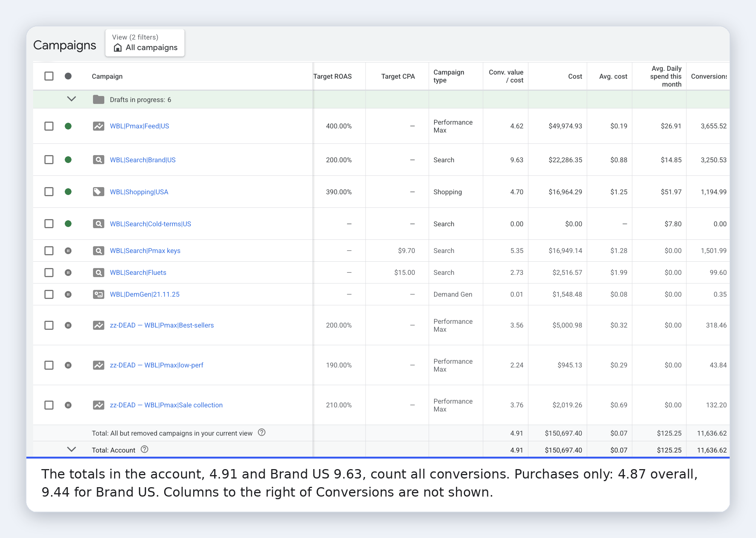Click the Pmax icon for zz-DEAD Best-sellers
This screenshot has height=538, width=756.
tap(99, 325)
